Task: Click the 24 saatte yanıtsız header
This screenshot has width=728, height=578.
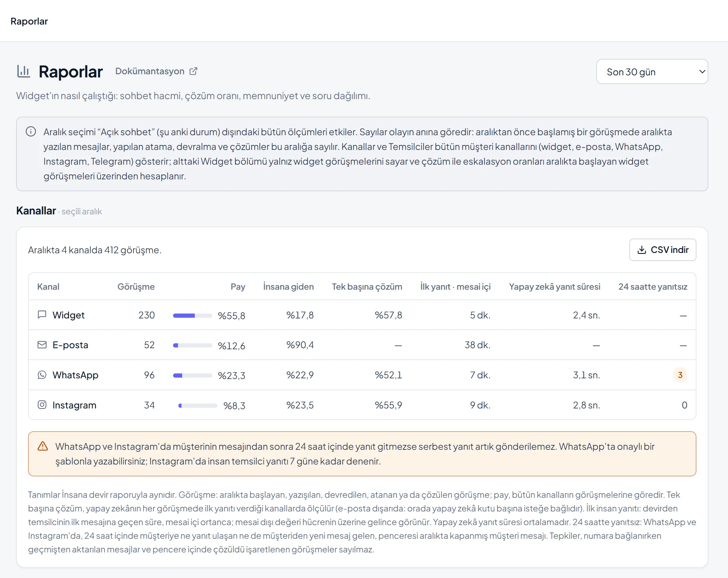Action: (653, 287)
